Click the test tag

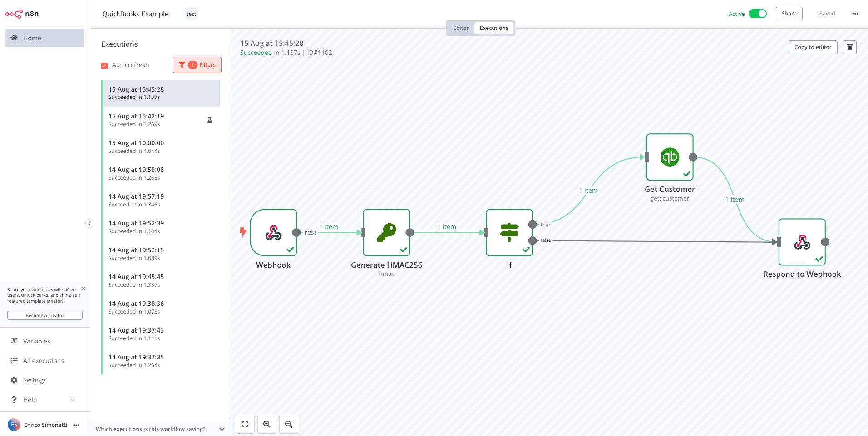191,14
